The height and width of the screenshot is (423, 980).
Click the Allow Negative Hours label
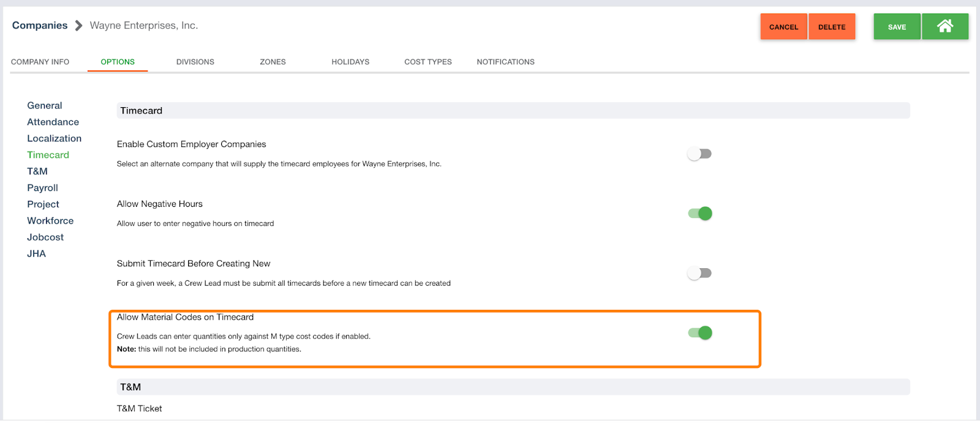pos(160,204)
